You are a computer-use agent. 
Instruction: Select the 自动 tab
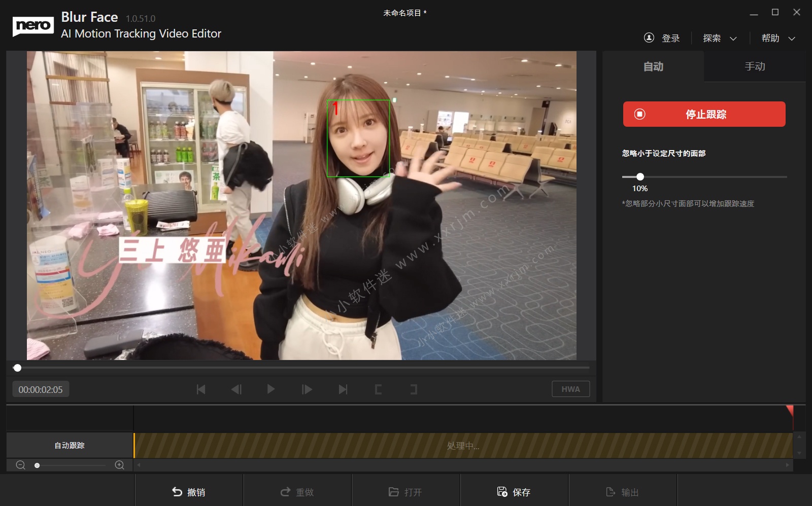tap(653, 66)
